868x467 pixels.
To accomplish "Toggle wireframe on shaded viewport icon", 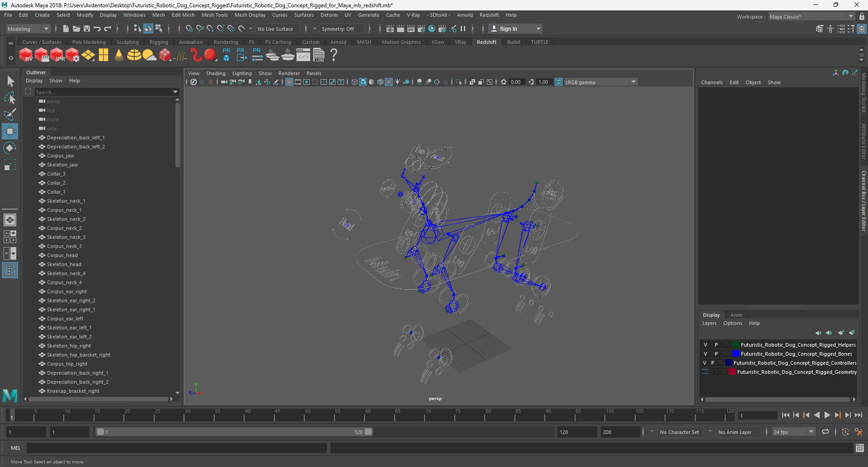I will [x=380, y=82].
